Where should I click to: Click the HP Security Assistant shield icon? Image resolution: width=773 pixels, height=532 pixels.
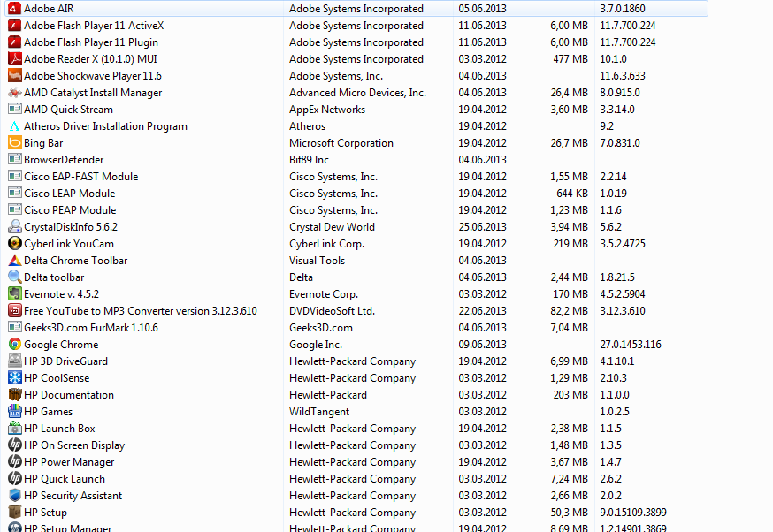15,495
